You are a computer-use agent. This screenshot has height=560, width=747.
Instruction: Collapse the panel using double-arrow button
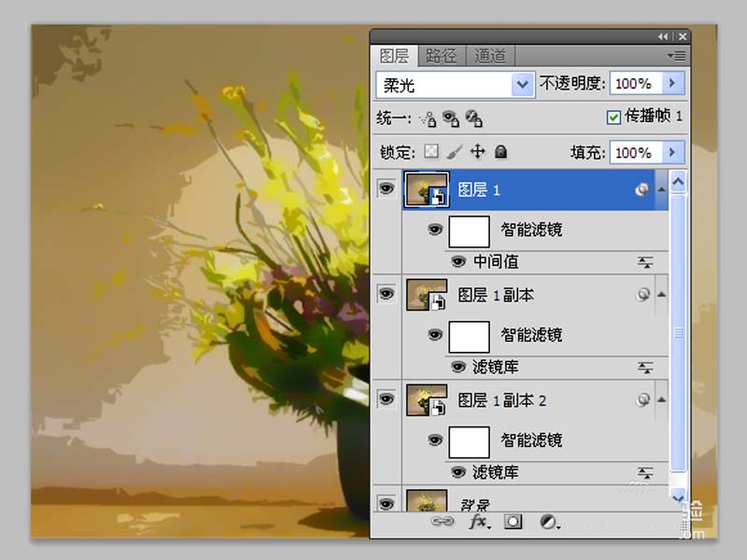[664, 36]
